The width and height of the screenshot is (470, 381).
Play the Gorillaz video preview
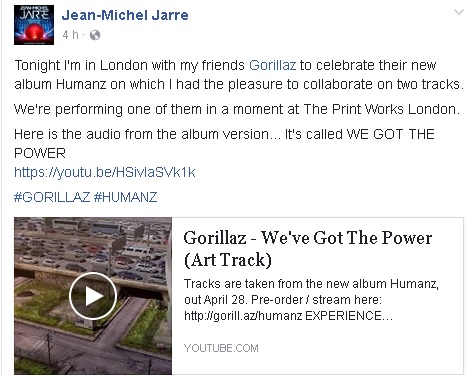click(x=93, y=296)
